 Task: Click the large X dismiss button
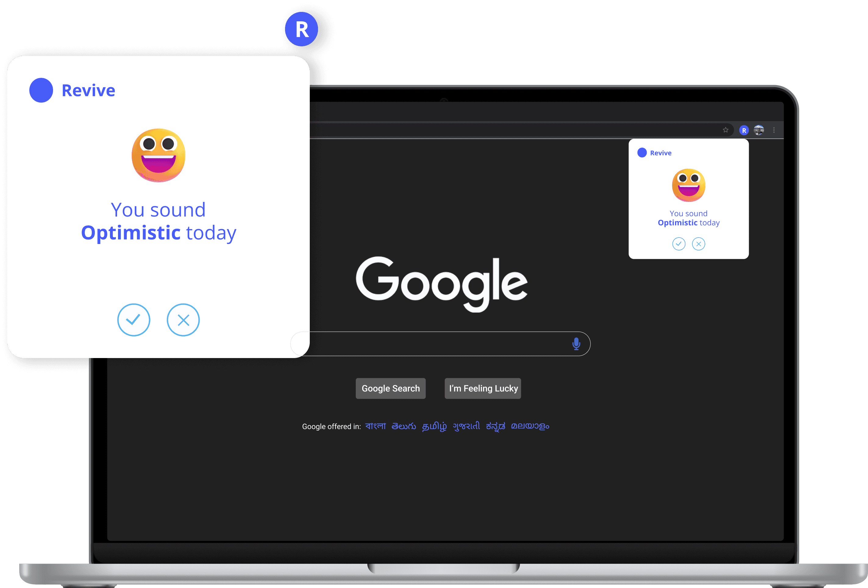[x=183, y=320]
